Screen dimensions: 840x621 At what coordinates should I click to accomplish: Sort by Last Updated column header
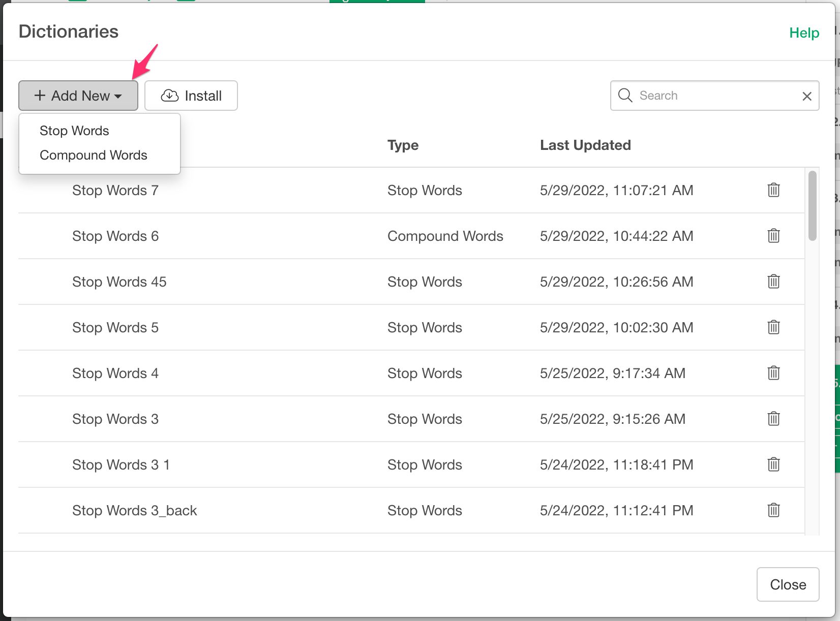pyautogui.click(x=585, y=145)
